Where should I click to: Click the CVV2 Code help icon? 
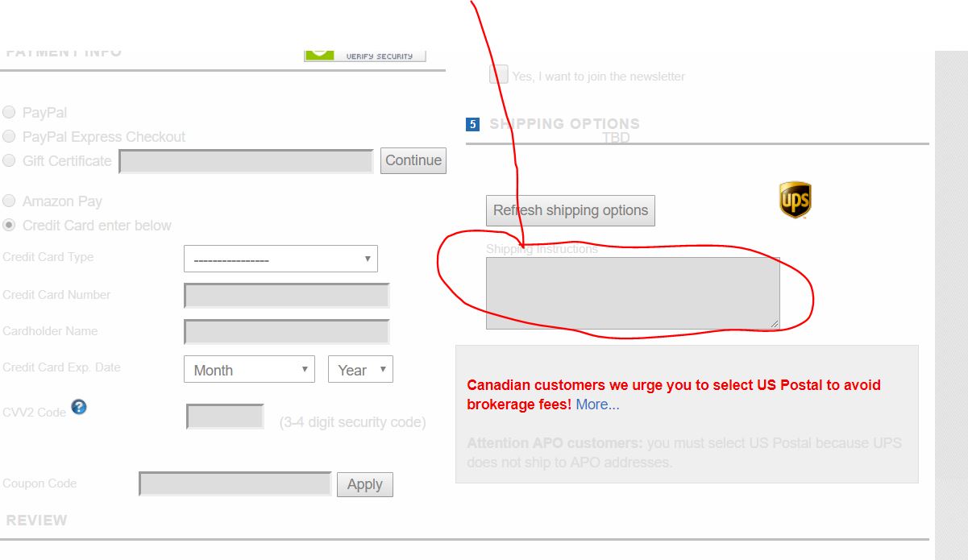(78, 407)
